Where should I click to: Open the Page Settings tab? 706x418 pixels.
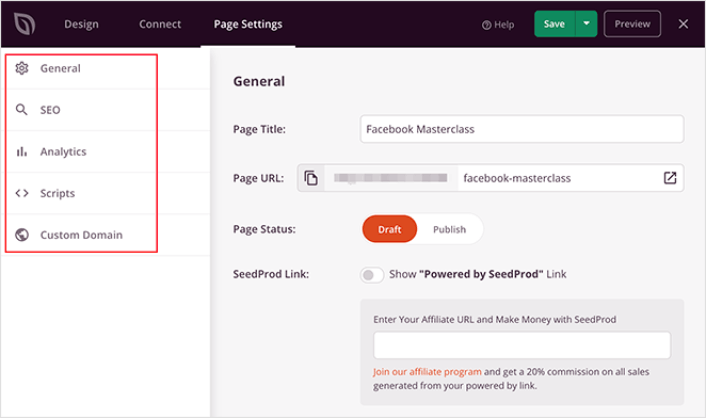tap(248, 24)
